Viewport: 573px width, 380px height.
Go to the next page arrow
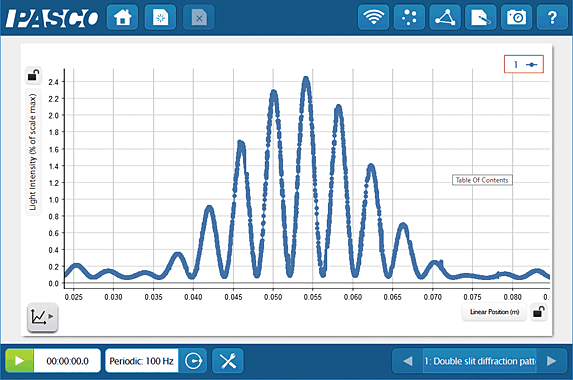point(551,361)
